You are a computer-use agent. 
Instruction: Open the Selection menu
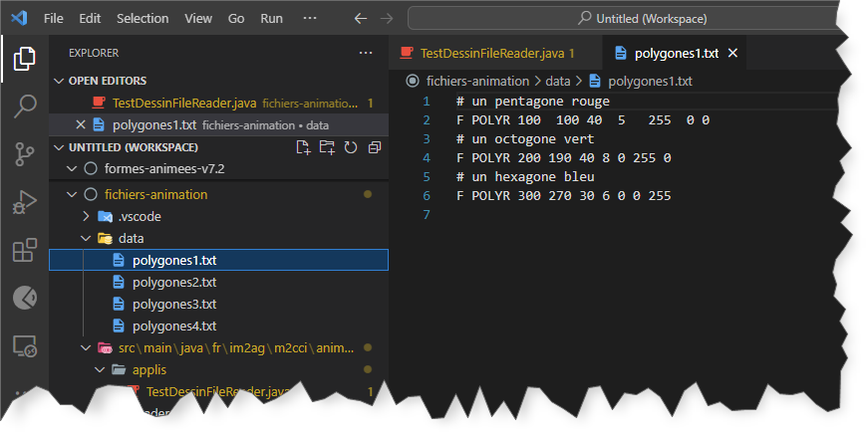[143, 18]
